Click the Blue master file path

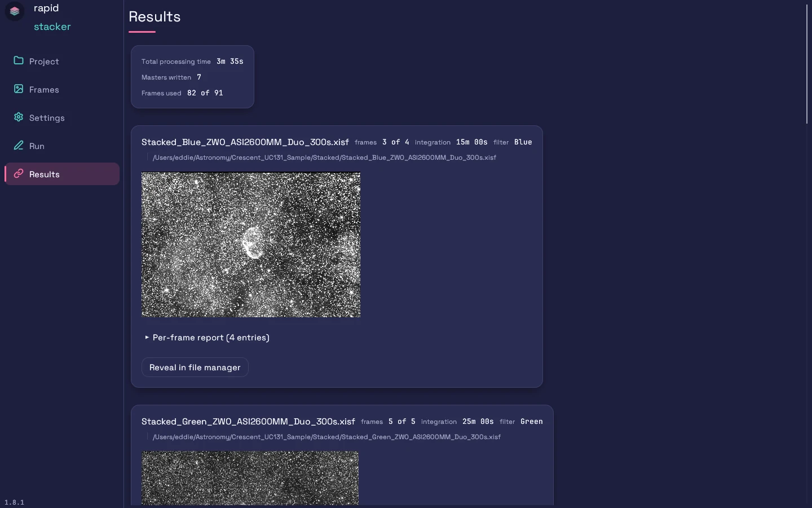[x=324, y=157]
